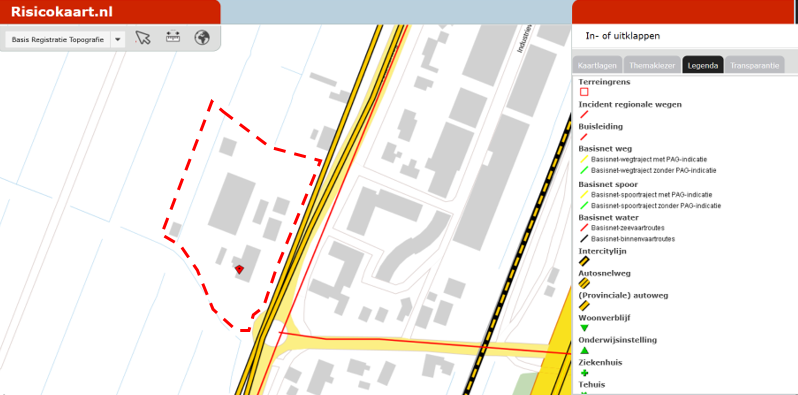The height and width of the screenshot is (395, 798).
Task: Open the Themakiezer tab
Action: 652,66
